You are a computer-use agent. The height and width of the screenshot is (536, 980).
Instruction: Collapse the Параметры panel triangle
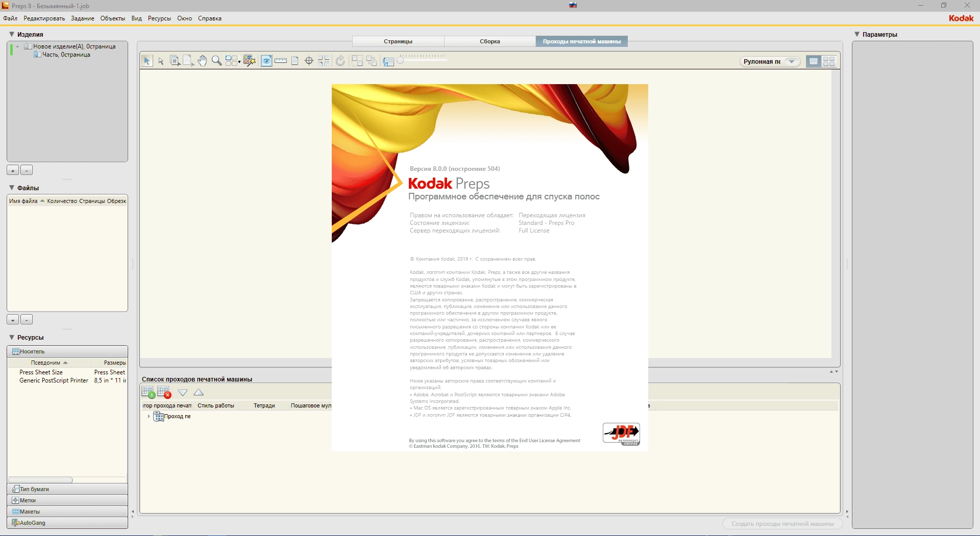pyautogui.click(x=857, y=34)
